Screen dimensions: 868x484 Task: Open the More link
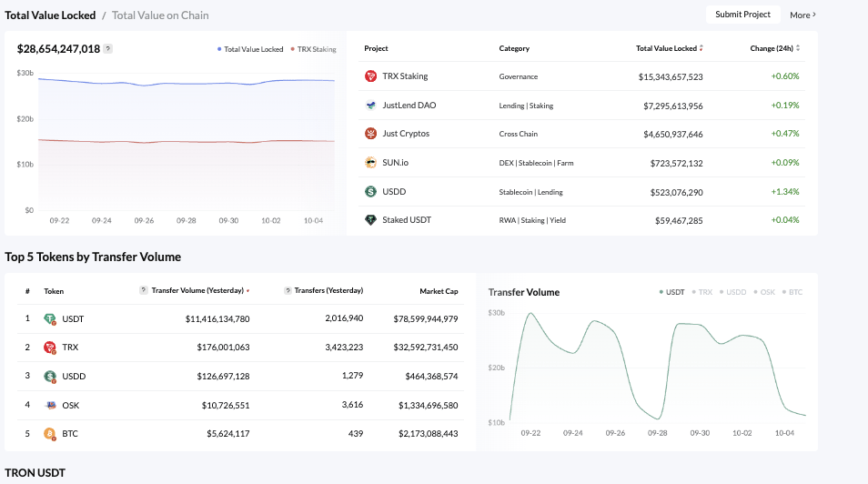pos(802,15)
